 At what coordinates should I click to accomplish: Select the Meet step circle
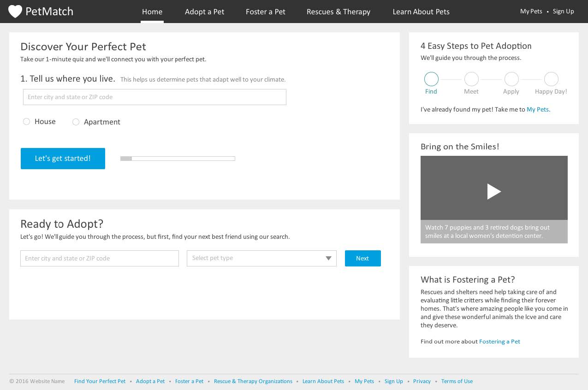pos(471,79)
